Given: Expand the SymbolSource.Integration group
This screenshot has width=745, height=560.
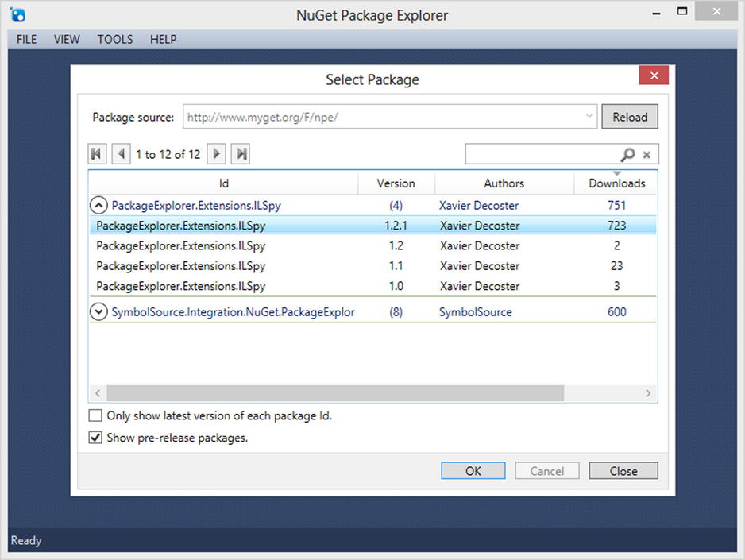Looking at the screenshot, I should (x=98, y=312).
